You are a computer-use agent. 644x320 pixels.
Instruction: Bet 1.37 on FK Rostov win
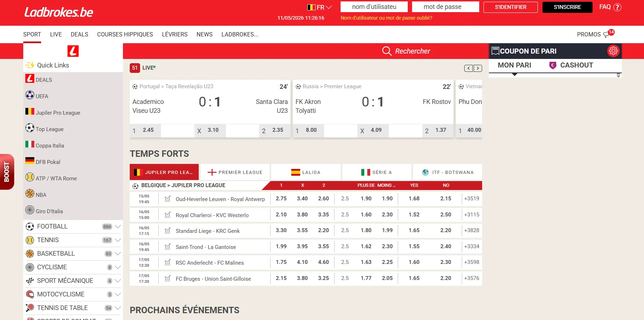tap(438, 130)
